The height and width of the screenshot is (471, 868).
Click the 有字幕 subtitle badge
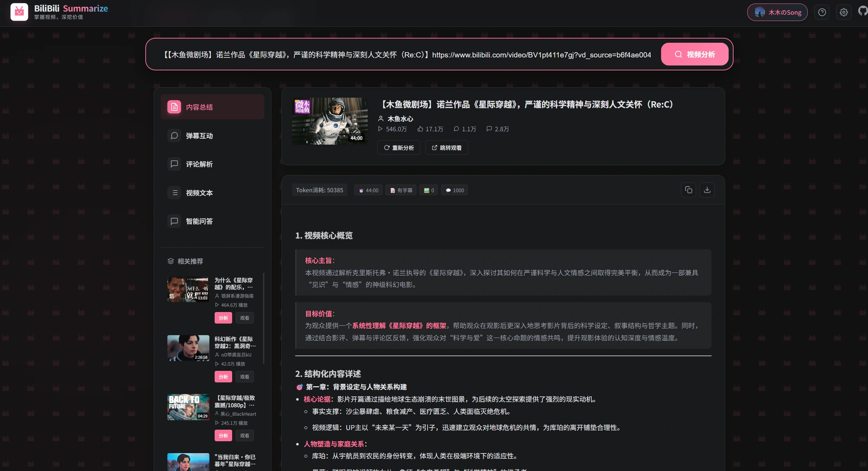401,190
